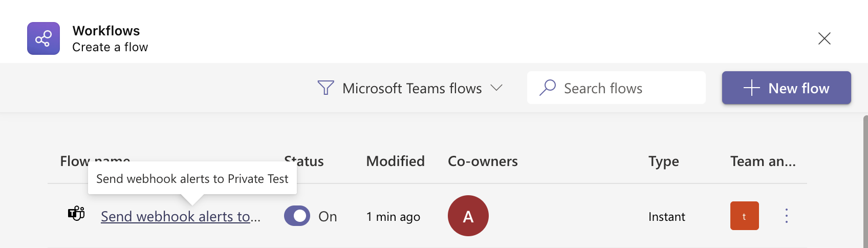This screenshot has height=248, width=868.
Task: Click the filter funnel icon
Action: coord(325,88)
